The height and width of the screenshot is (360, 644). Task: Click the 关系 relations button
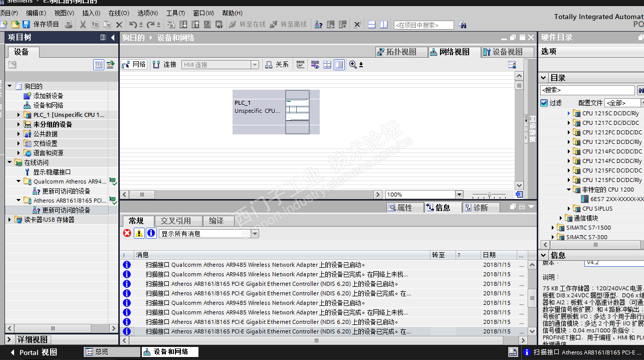coord(277,65)
